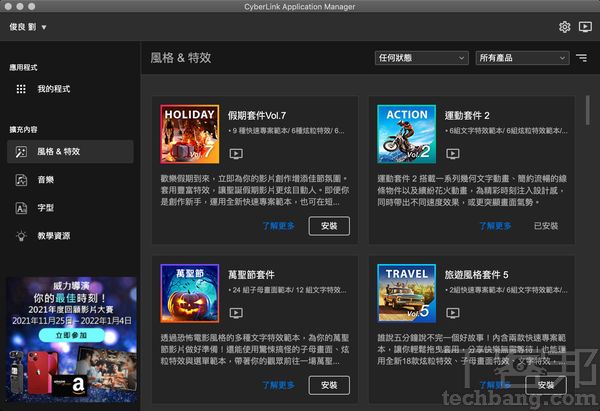Click the 假期套件Vol.7 title
This screenshot has height=411, width=600.
point(257,116)
